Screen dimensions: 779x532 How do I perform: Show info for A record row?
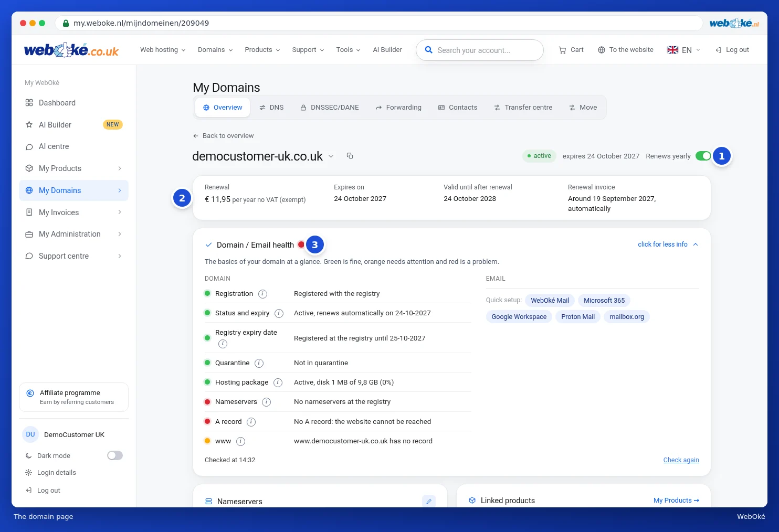pyautogui.click(x=251, y=422)
